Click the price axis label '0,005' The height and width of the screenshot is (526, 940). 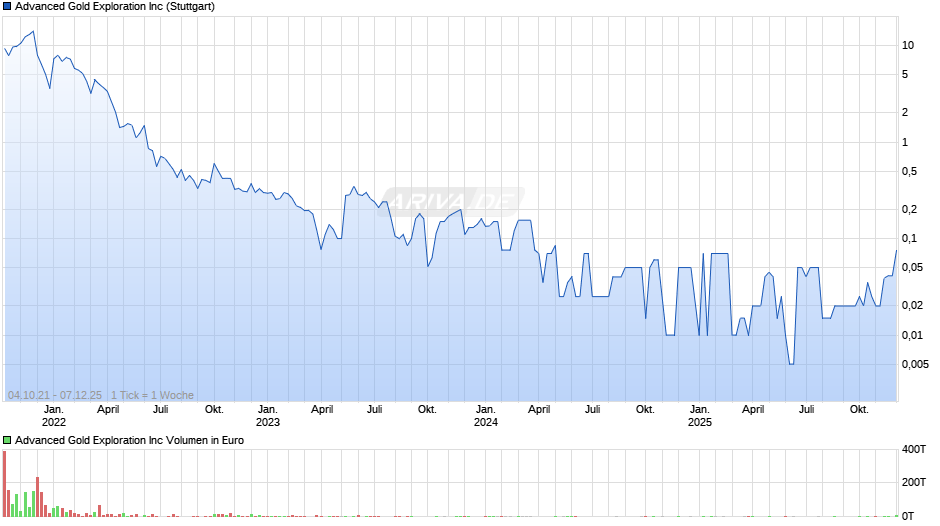click(915, 364)
